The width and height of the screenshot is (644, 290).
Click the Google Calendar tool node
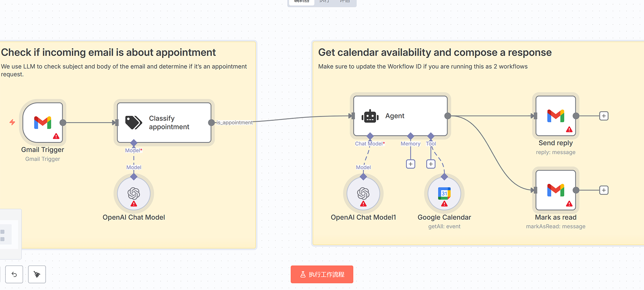444,194
